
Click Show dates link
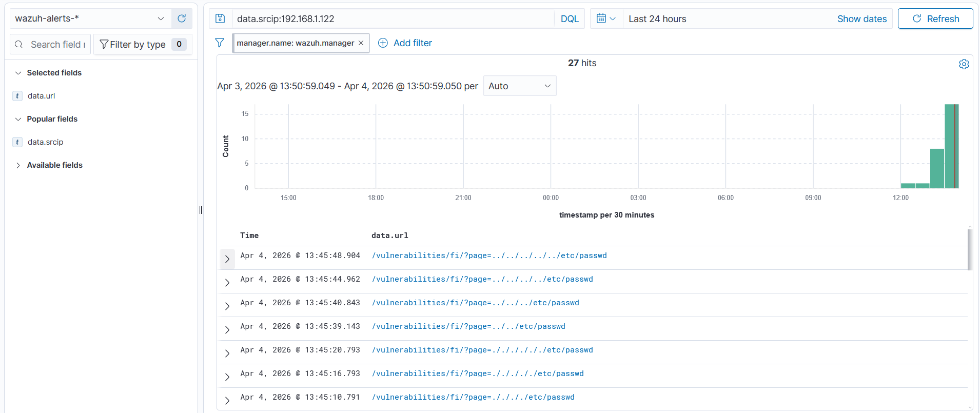pos(862,19)
